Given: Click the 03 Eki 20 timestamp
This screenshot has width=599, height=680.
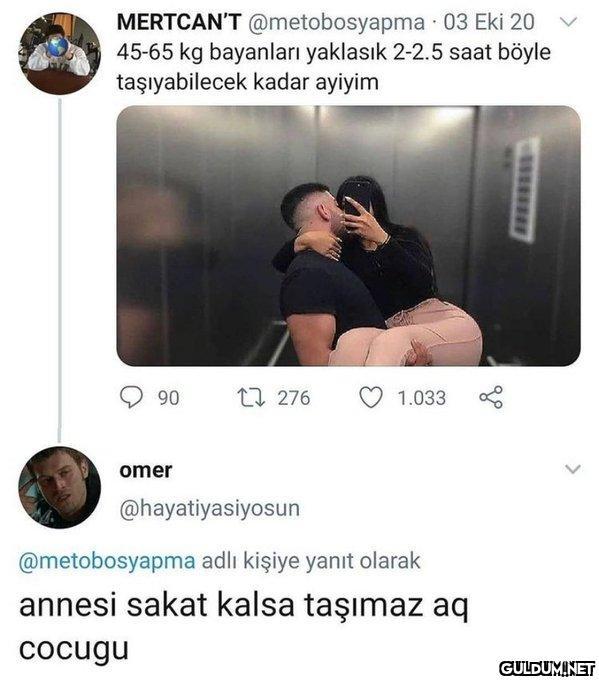Looking at the screenshot, I should [488, 22].
